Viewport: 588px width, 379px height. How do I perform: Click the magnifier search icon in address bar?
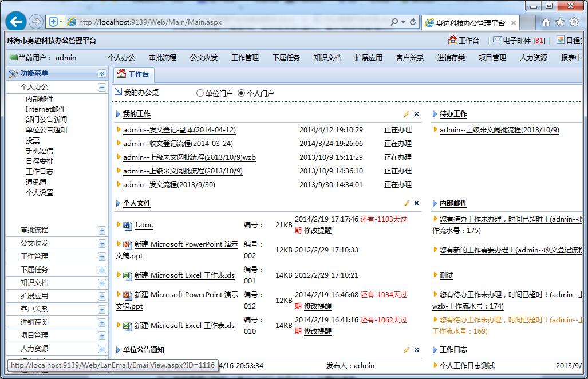coord(394,22)
